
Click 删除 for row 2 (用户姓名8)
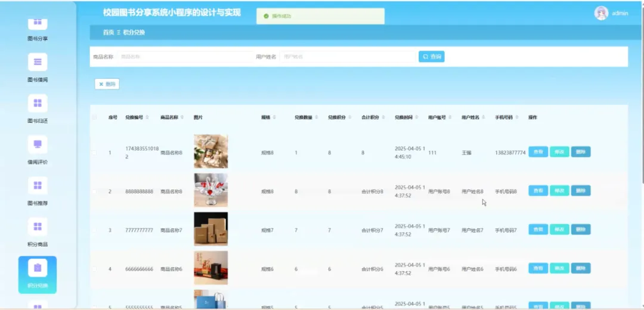pos(581,191)
